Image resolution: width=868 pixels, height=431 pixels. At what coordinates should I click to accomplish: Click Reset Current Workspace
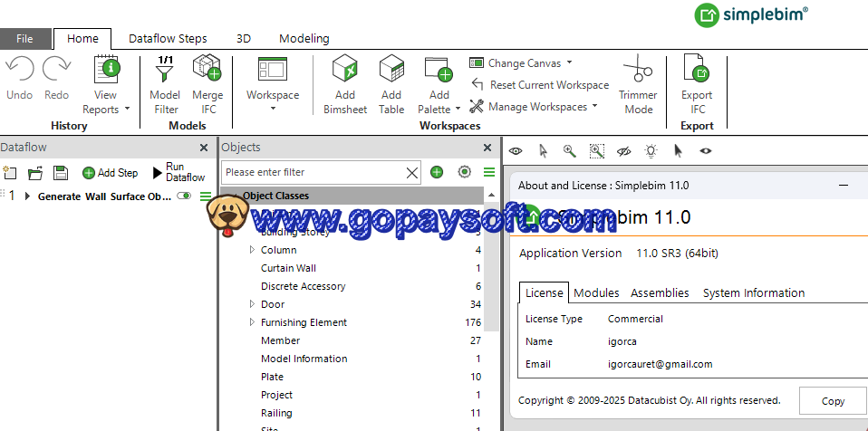[x=540, y=84]
